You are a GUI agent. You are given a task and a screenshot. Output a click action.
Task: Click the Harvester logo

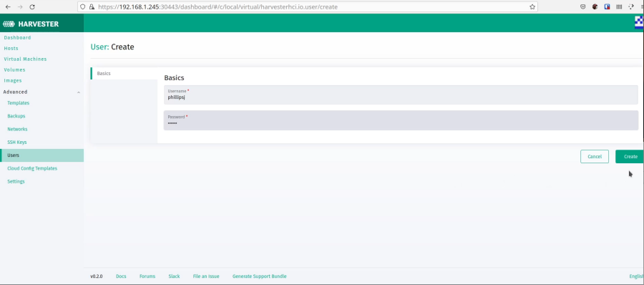click(31, 24)
